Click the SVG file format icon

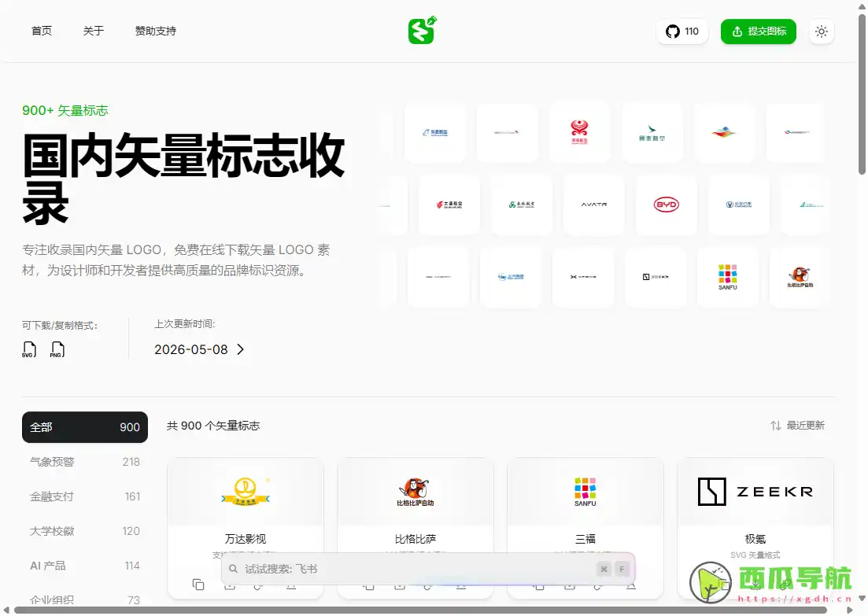coord(29,350)
